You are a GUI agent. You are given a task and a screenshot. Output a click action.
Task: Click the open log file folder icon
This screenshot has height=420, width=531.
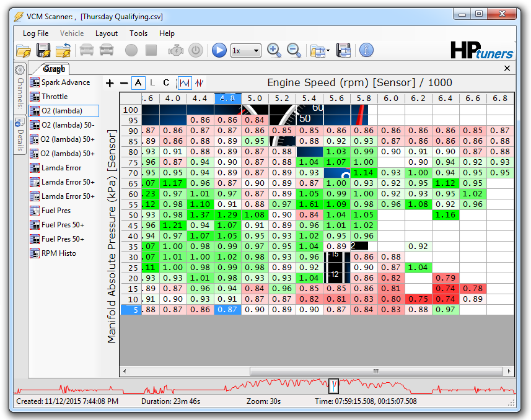[x=24, y=50]
